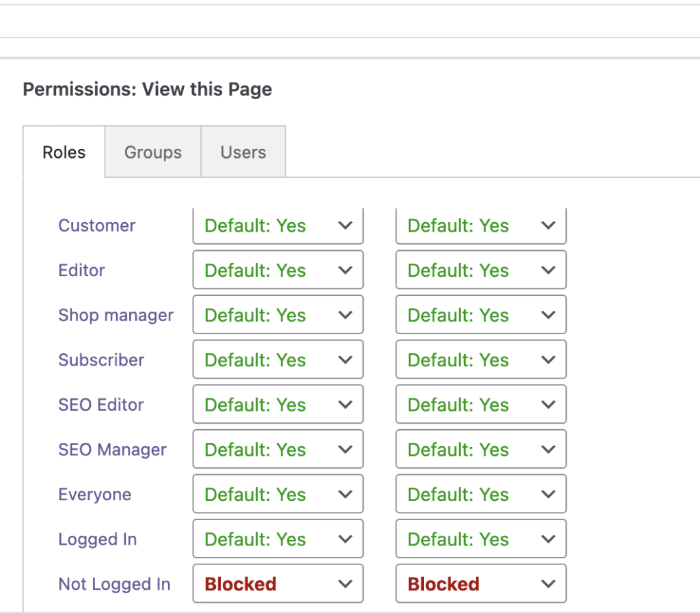Open the Subscriber permission dropdown

point(278,359)
